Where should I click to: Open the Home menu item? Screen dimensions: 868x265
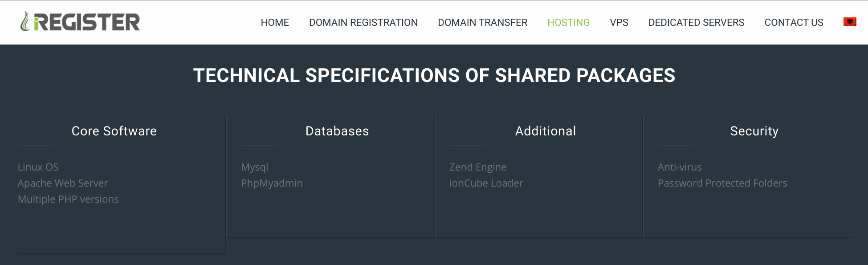(275, 22)
